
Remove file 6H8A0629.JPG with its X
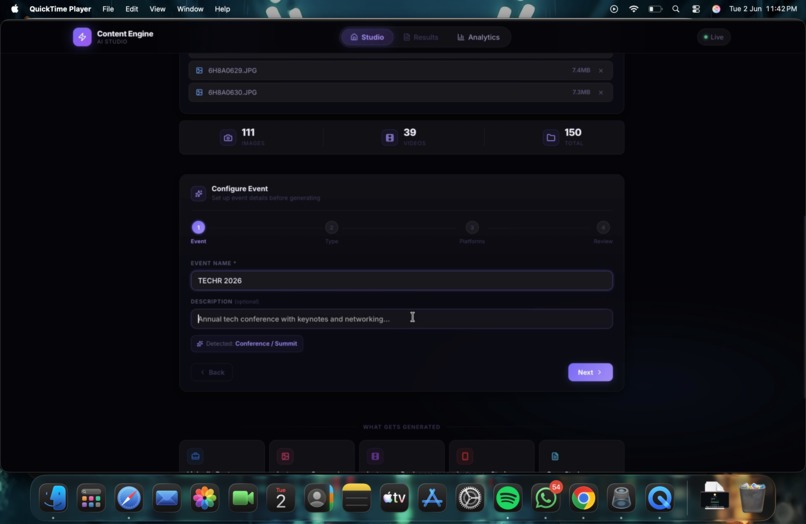pyautogui.click(x=600, y=70)
